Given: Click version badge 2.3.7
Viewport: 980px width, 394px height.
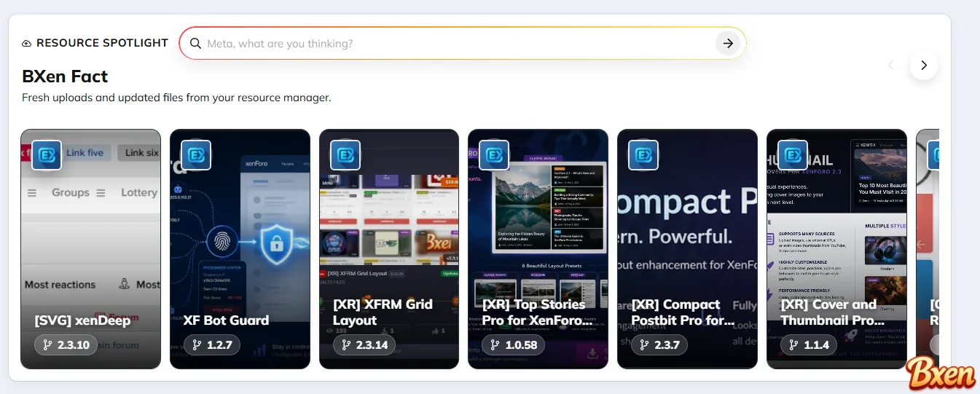Looking at the screenshot, I should (x=660, y=345).
